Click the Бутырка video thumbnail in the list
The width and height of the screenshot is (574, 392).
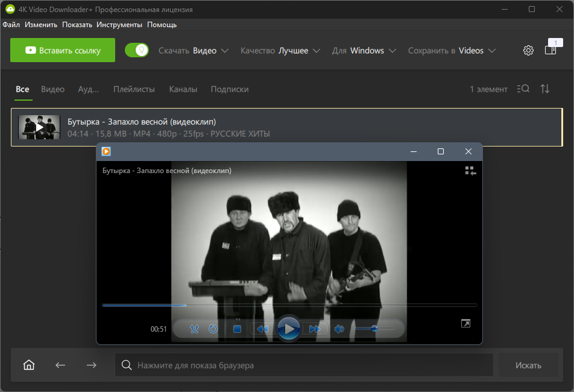pyautogui.click(x=39, y=127)
